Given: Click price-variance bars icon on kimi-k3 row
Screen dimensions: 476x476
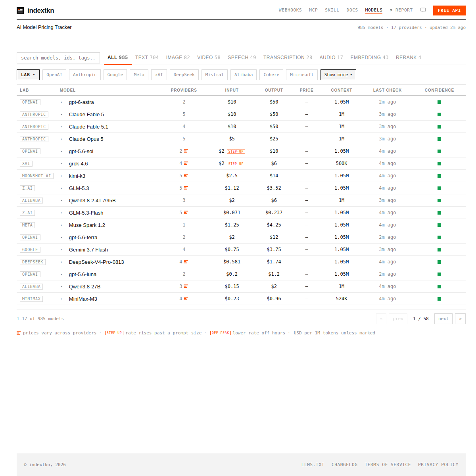Looking at the screenshot, I should [186, 176].
